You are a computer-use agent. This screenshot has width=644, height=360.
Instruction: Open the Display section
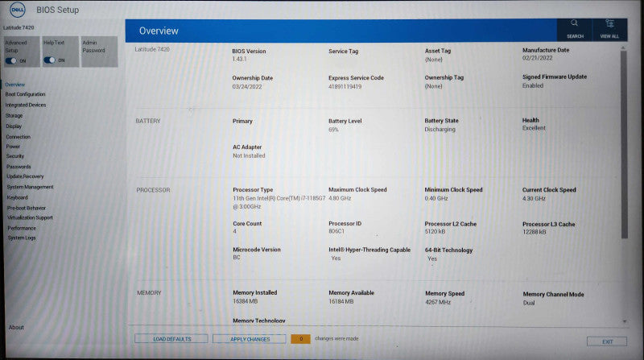point(14,126)
